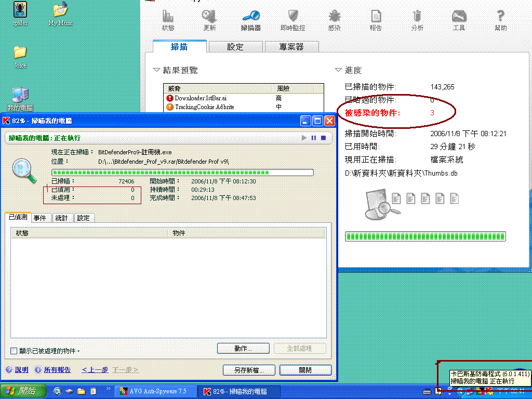Open AVG Anti-Spyware 7.5 taskbar button

point(153,391)
